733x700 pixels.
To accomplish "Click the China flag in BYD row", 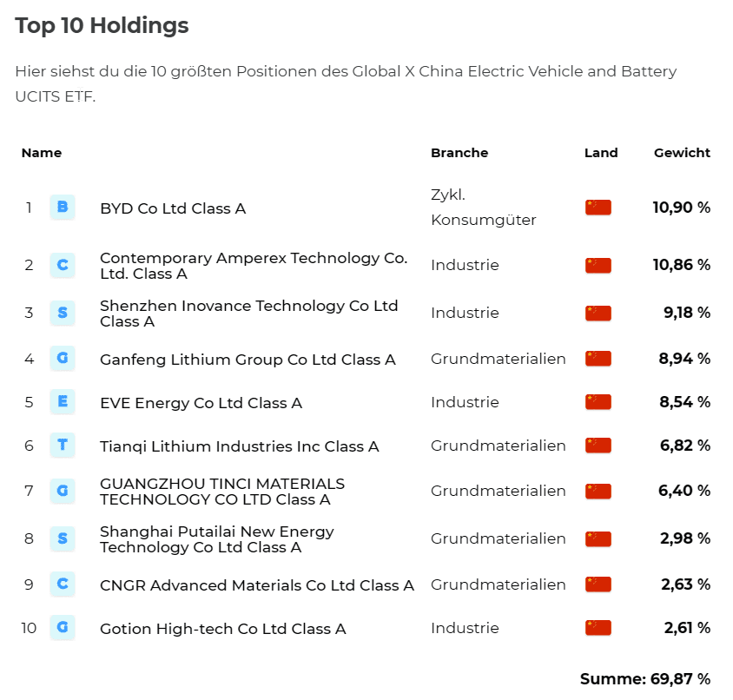I will [598, 208].
